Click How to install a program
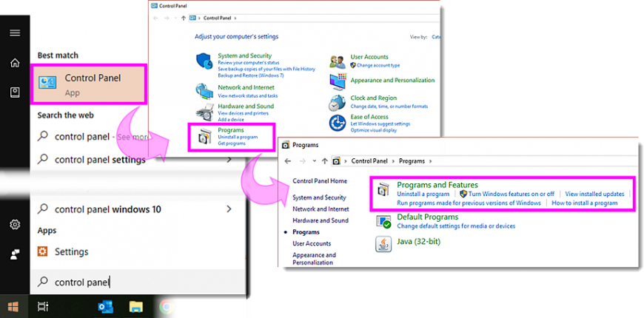Screen dimensions: 644x318 [x=585, y=203]
